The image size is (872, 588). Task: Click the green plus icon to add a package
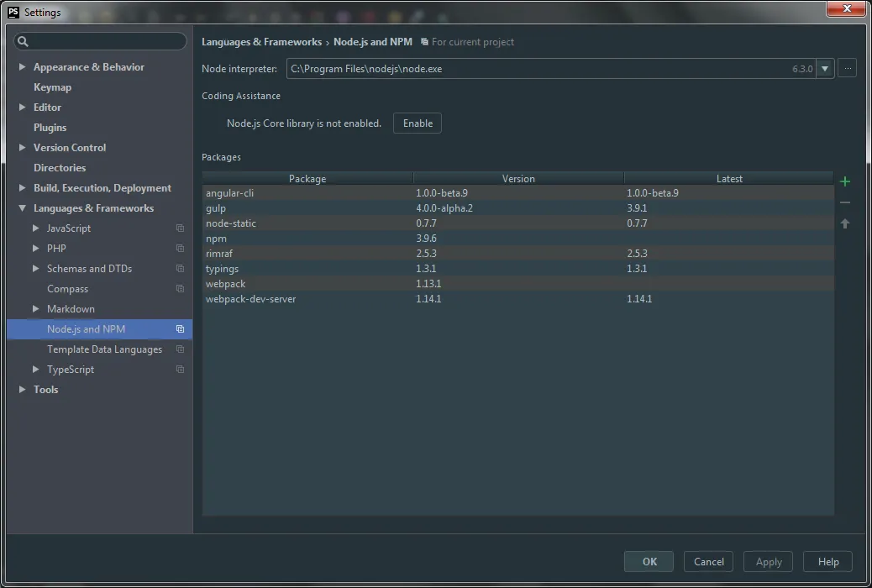pyautogui.click(x=845, y=181)
